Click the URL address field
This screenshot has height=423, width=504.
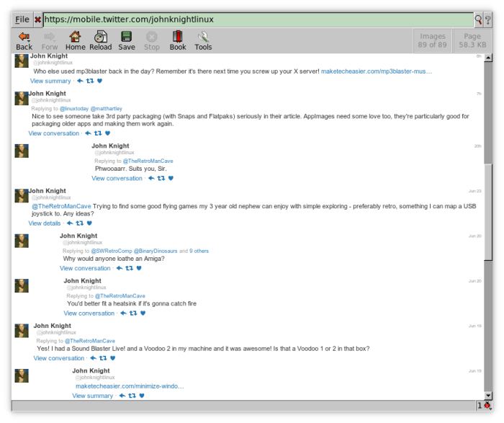click(258, 19)
